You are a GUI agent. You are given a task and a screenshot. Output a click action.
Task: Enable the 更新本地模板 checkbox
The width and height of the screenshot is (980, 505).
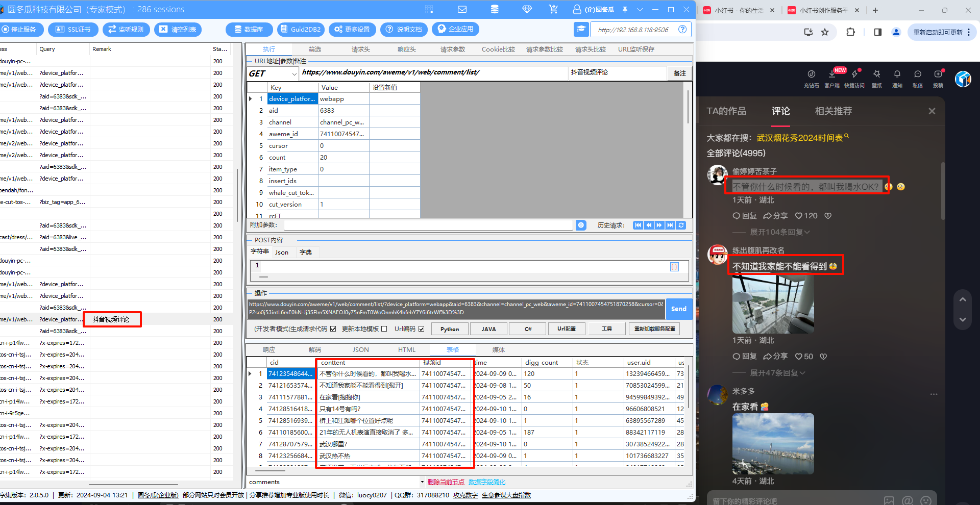(x=384, y=329)
